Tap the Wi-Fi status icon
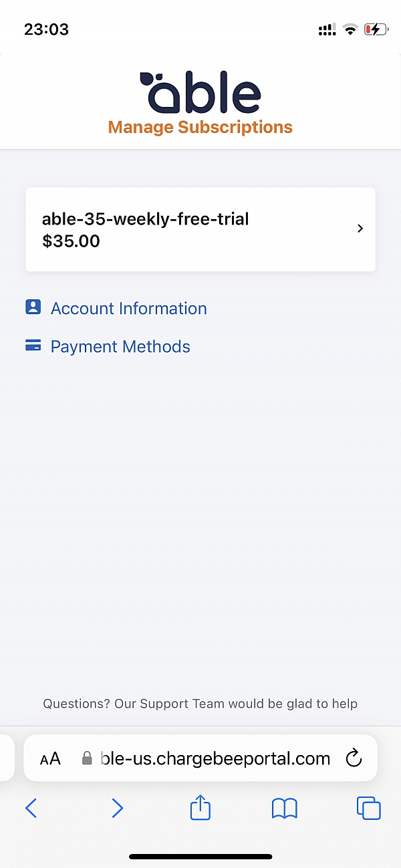This screenshot has width=401, height=868. coord(350,29)
